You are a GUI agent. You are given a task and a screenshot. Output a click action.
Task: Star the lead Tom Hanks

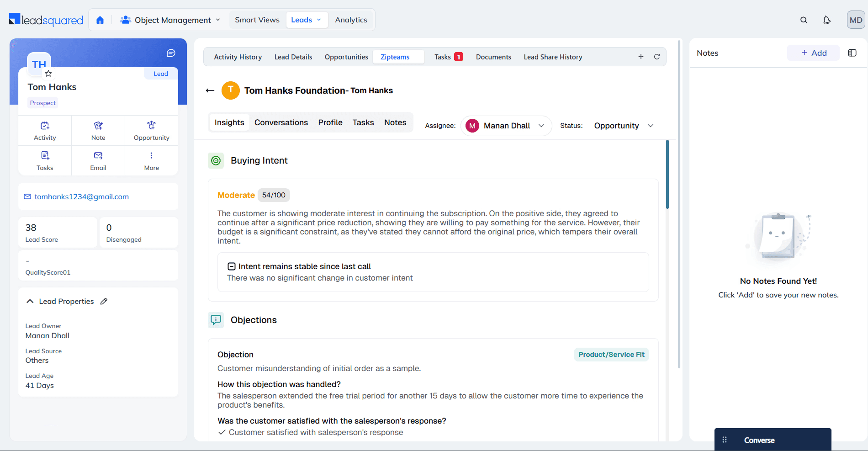click(48, 74)
